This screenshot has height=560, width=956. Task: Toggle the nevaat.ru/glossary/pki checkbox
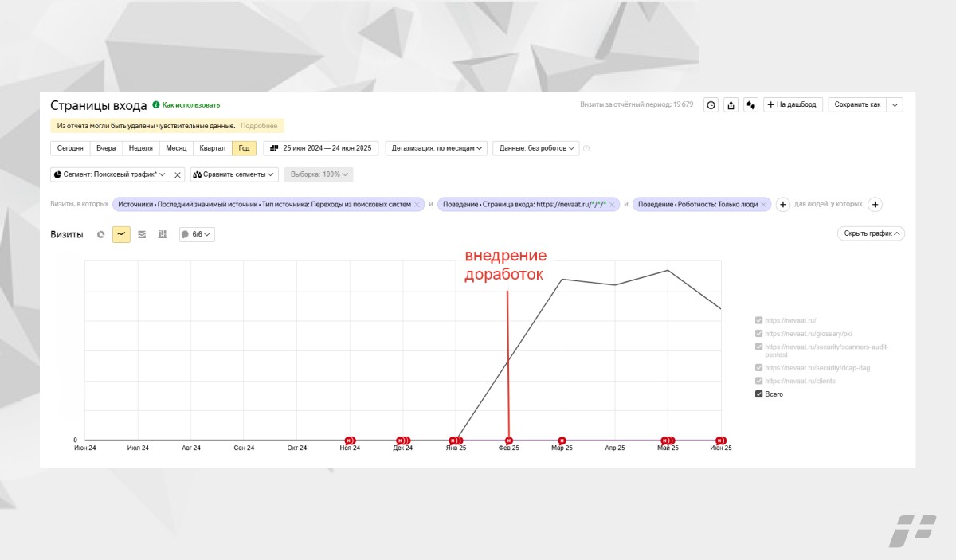759,334
